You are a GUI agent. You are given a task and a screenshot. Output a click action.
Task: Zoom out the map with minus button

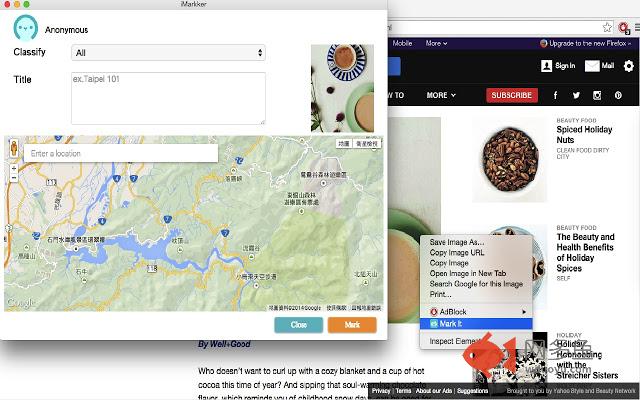[x=14, y=178]
